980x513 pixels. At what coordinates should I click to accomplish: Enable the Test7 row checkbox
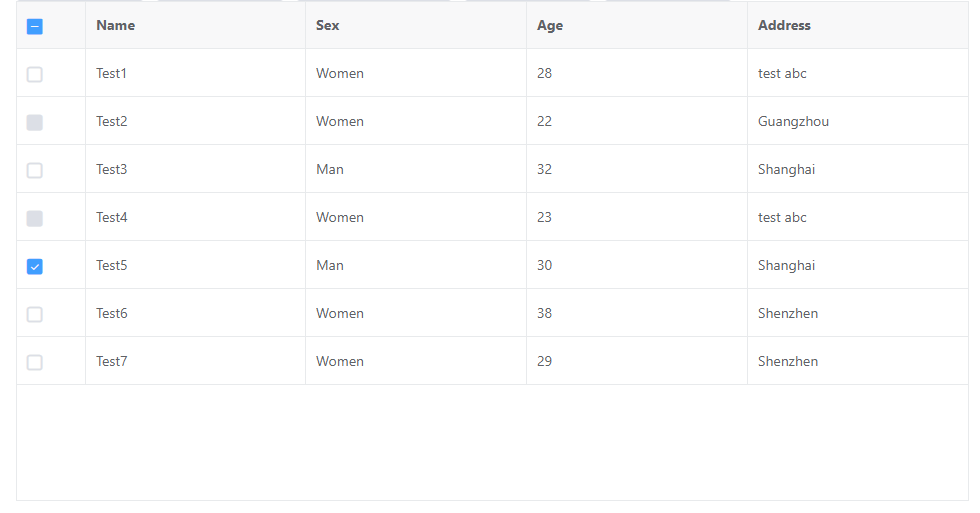pyautogui.click(x=35, y=363)
